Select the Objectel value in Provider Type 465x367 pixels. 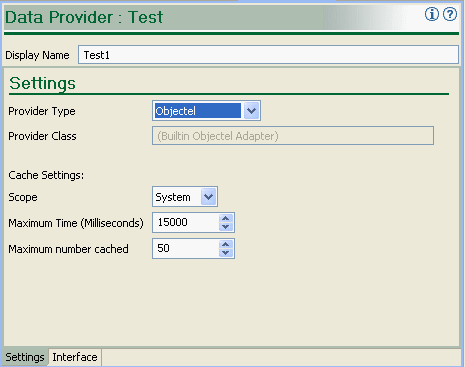click(197, 111)
